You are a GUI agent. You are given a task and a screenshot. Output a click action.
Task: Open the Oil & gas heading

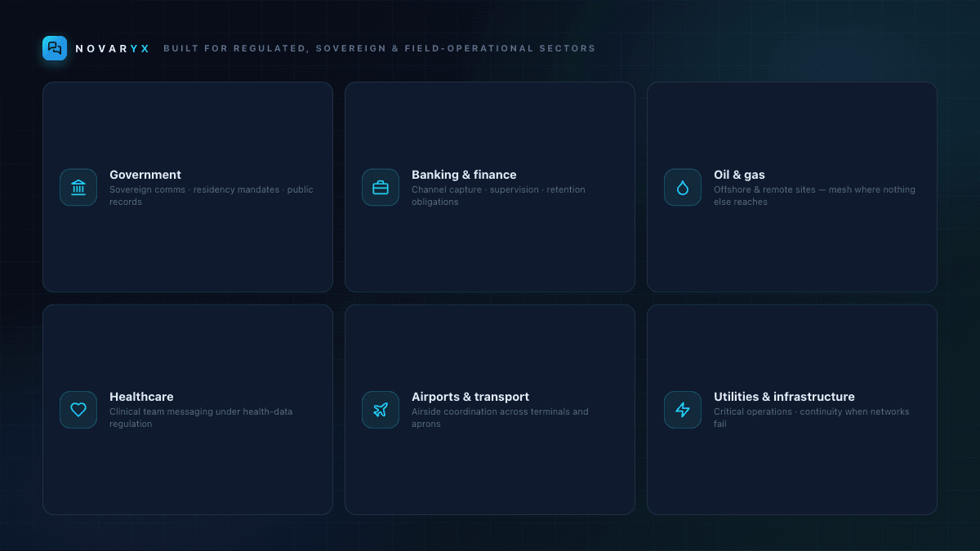(739, 175)
